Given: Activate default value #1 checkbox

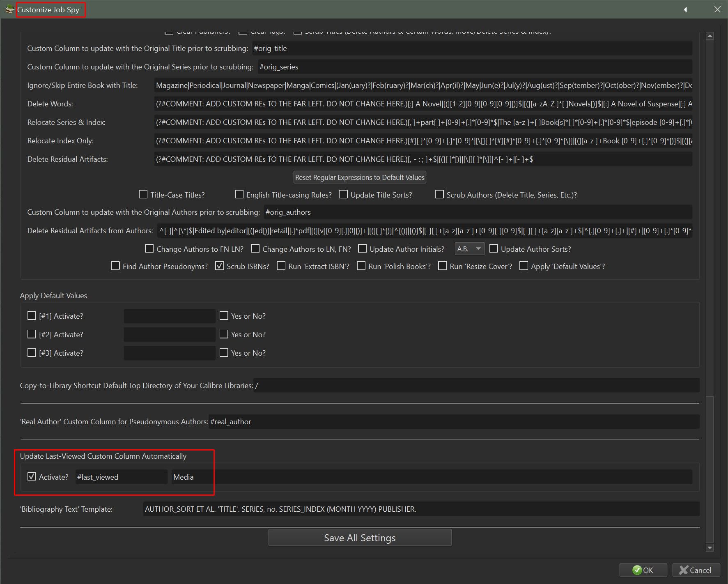Looking at the screenshot, I should pyautogui.click(x=32, y=316).
